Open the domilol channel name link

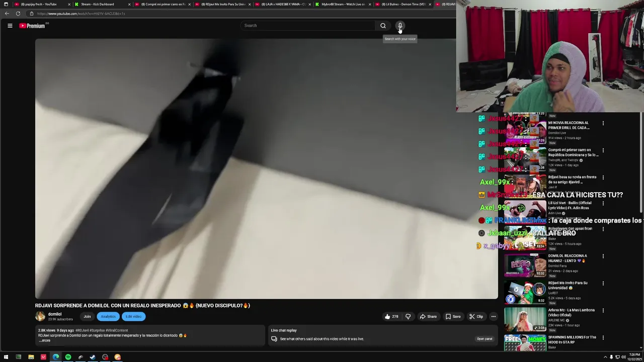[55, 314]
